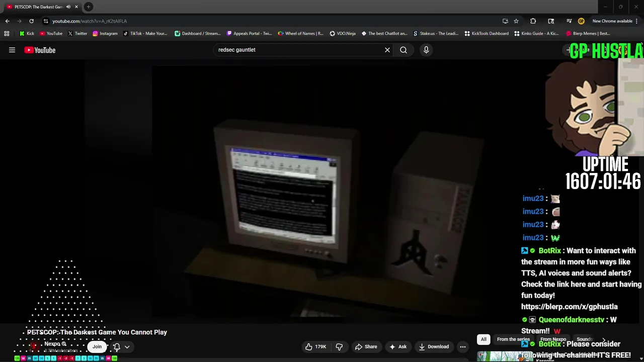Share the video
The width and height of the screenshot is (644, 362).
[x=366, y=346]
